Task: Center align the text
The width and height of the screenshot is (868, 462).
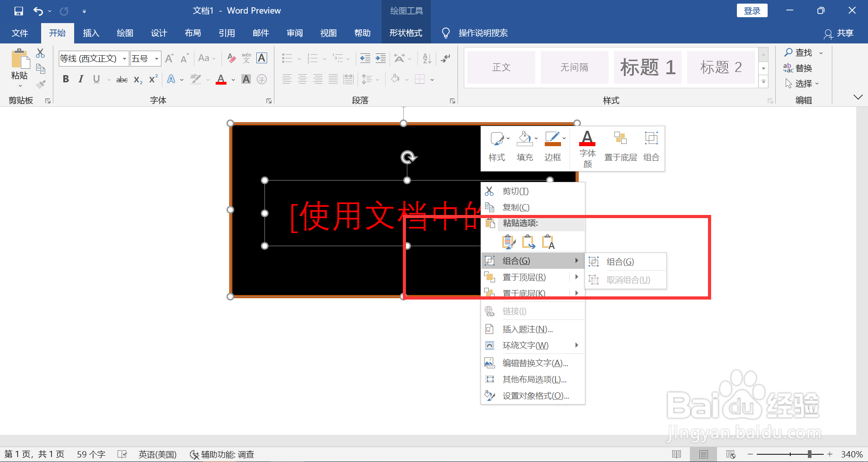Action: [x=302, y=80]
